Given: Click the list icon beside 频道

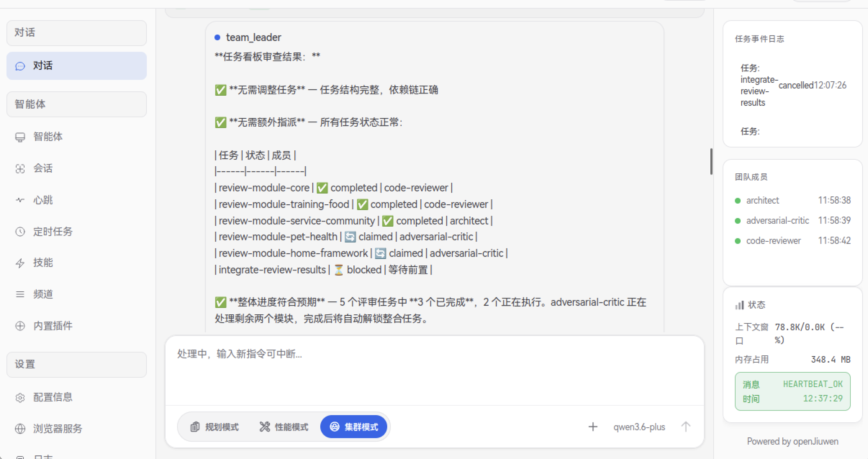Looking at the screenshot, I should pyautogui.click(x=20, y=295).
